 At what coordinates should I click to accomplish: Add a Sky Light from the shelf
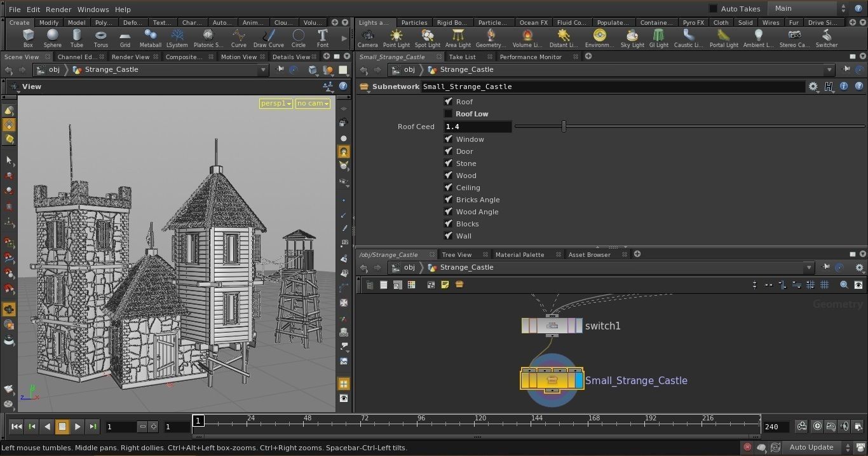click(x=632, y=38)
